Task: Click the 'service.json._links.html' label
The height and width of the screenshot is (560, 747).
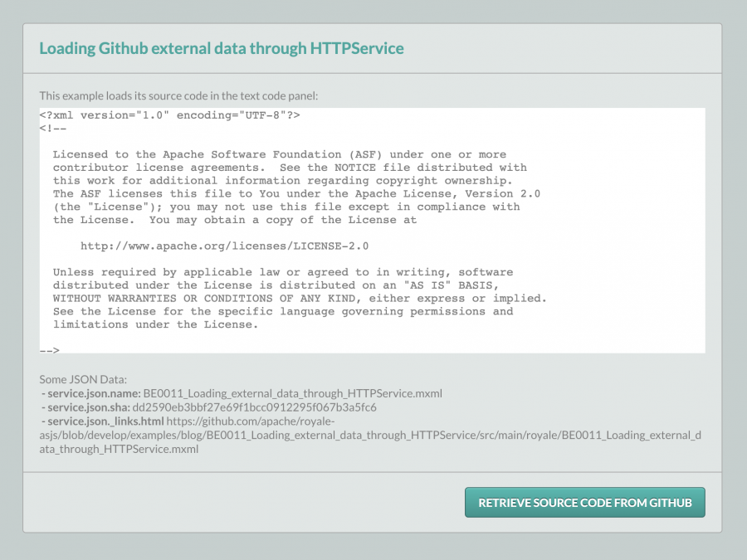Action: click(102, 421)
